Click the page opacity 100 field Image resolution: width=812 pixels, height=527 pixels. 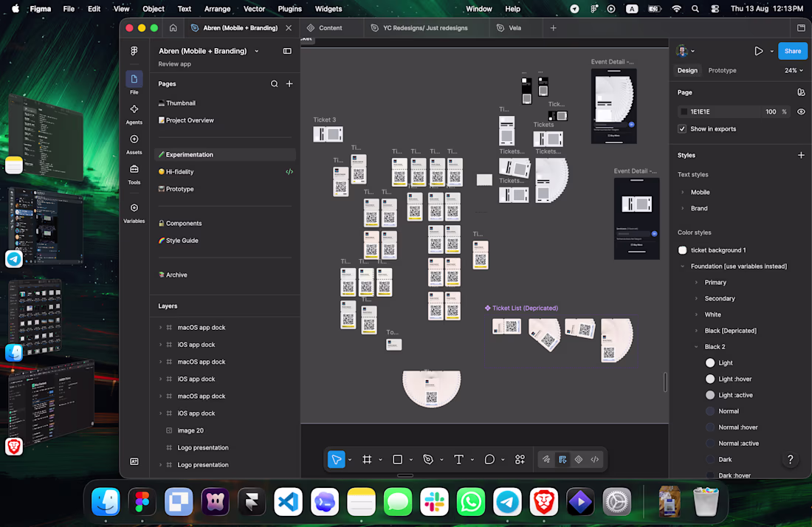coord(771,111)
